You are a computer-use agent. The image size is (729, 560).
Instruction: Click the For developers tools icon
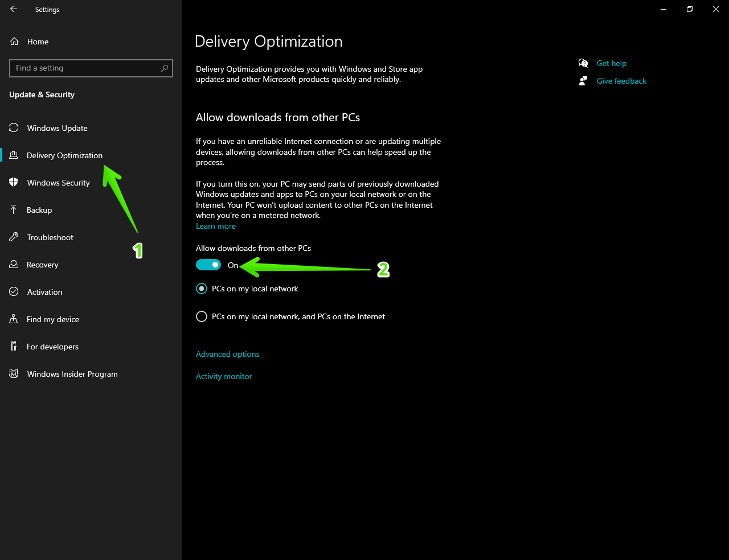click(x=14, y=347)
